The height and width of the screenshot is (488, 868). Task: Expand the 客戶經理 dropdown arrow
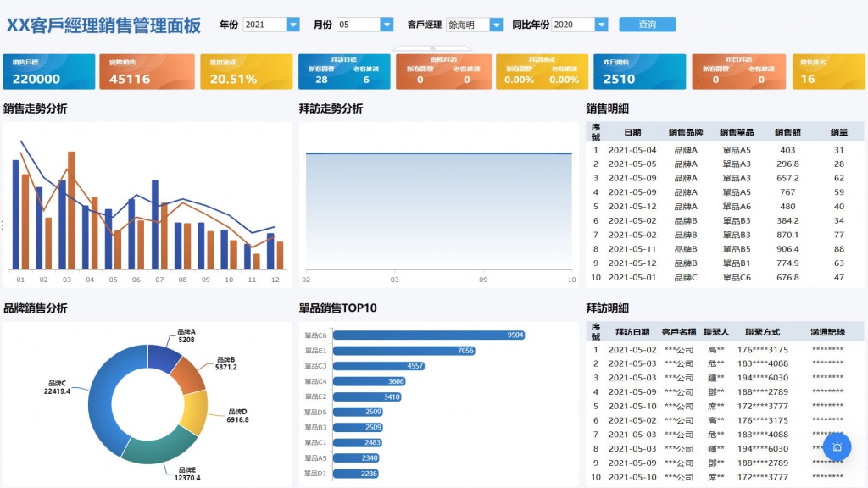coord(497,25)
